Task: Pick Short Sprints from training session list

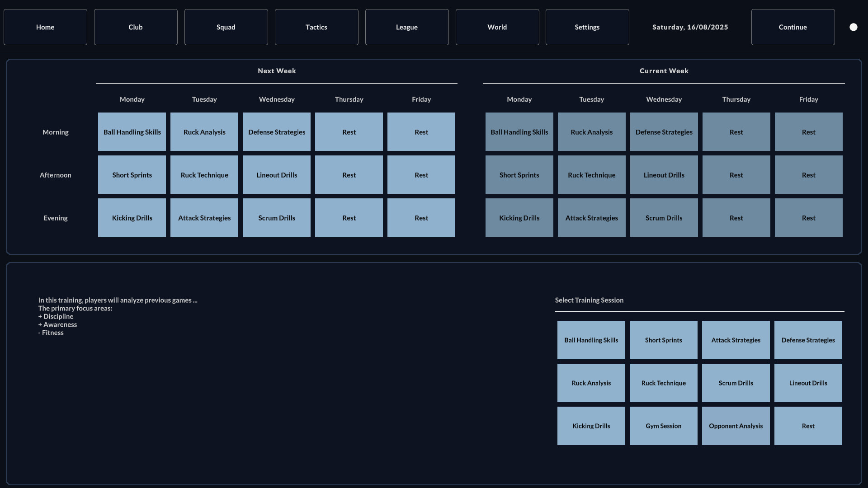Action: click(663, 340)
